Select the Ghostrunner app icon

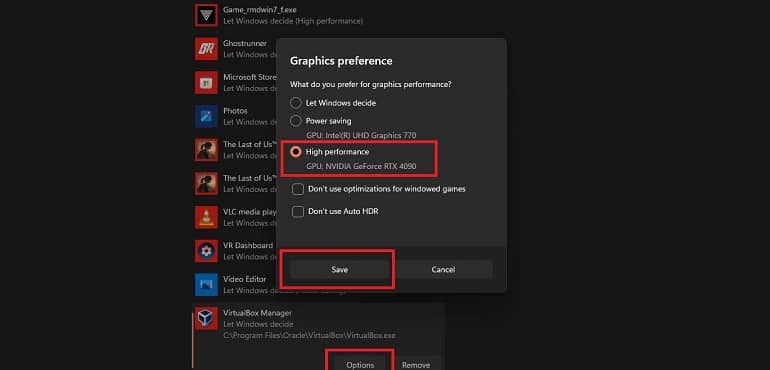pyautogui.click(x=206, y=49)
